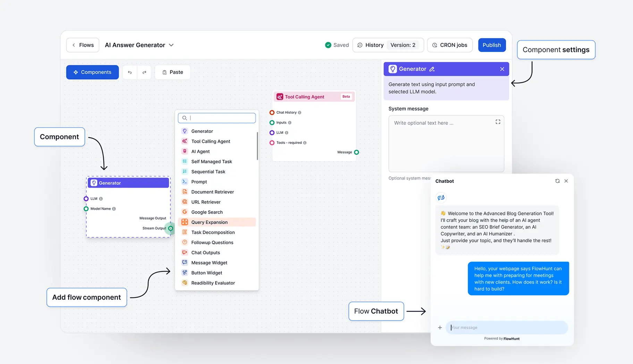Click the Google Search component icon

point(185,212)
